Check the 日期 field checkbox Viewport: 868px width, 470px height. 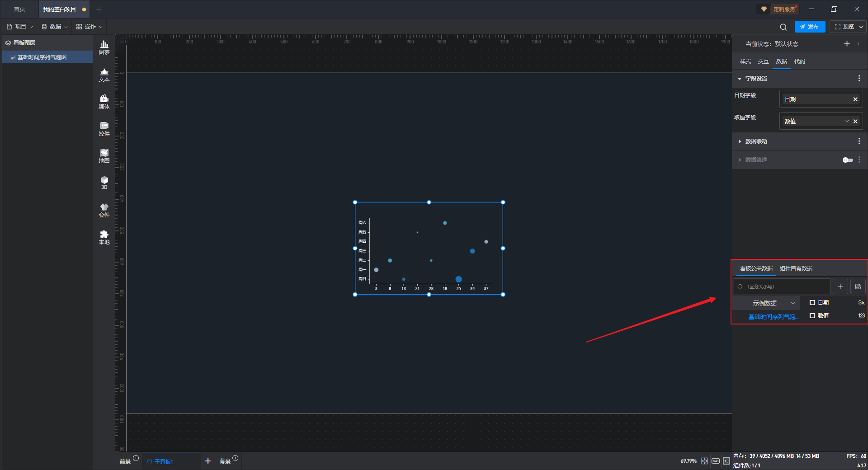point(812,303)
